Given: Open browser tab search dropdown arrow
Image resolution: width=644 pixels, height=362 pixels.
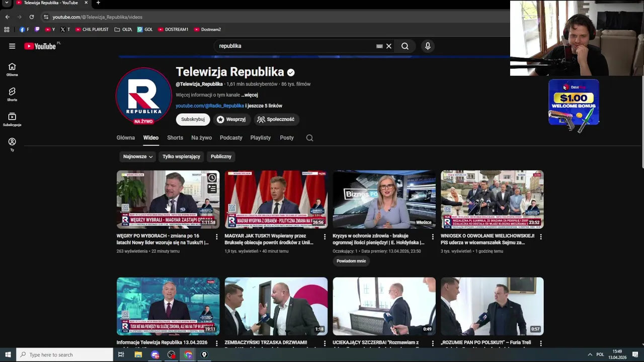Looking at the screenshot, I should click(7, 3).
